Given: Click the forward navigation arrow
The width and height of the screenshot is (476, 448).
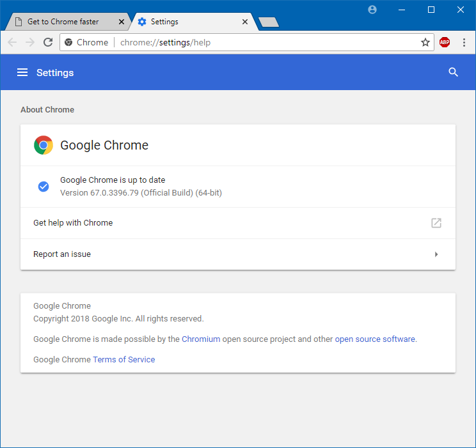Looking at the screenshot, I should point(30,42).
